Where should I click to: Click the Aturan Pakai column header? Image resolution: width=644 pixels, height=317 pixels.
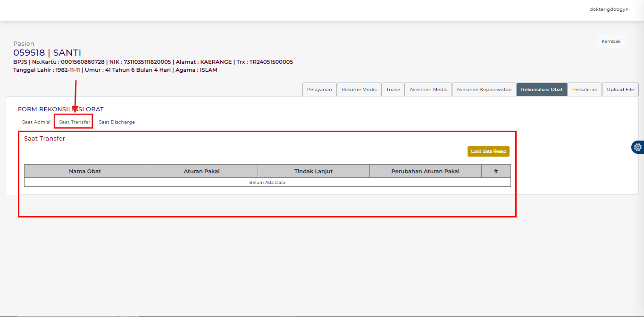pos(201,171)
